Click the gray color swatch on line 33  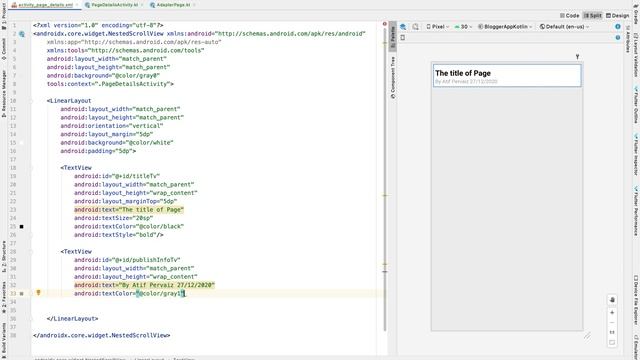[x=22, y=293]
